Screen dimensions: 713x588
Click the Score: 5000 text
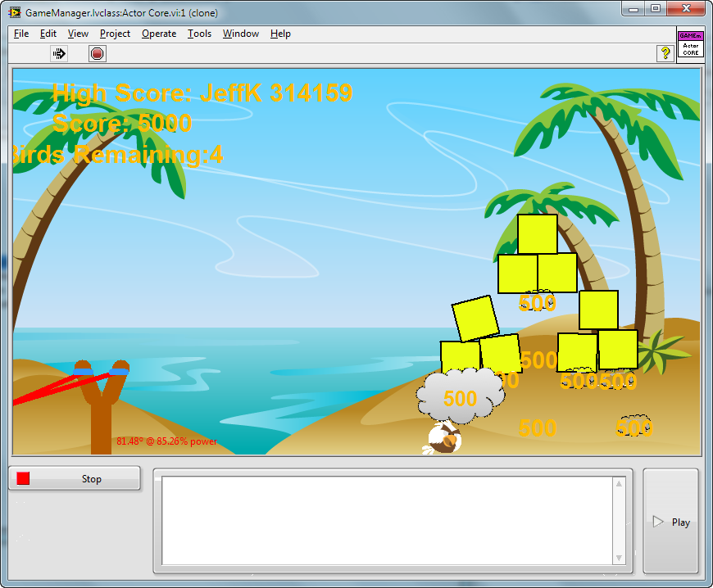point(122,123)
